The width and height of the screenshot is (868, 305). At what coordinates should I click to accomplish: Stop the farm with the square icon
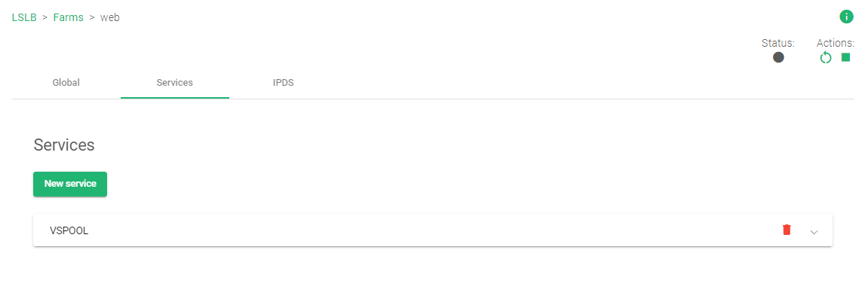coord(845,57)
